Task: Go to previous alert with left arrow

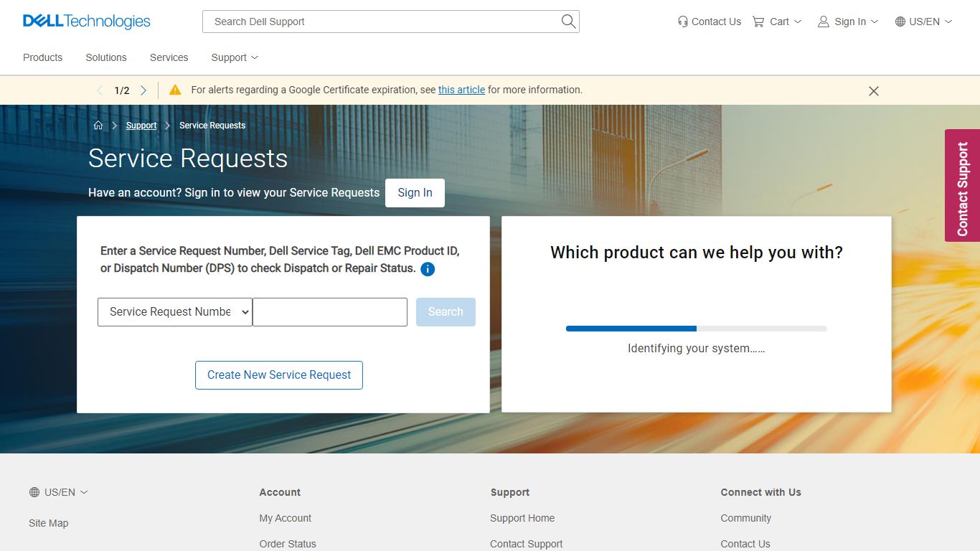Action: tap(100, 90)
